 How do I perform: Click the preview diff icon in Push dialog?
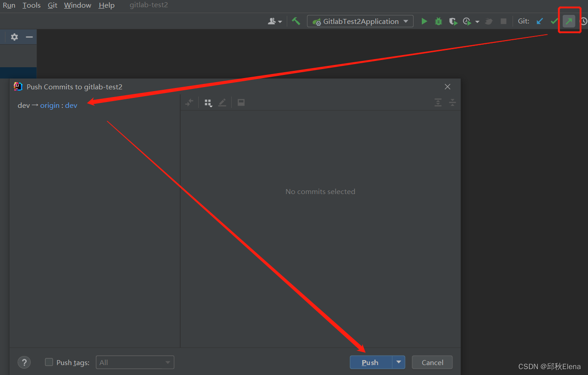click(241, 102)
